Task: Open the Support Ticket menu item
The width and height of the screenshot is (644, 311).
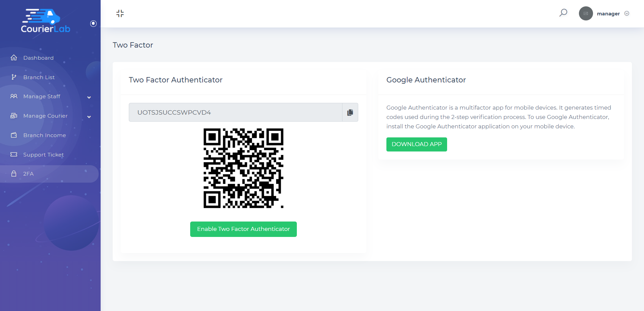Action: pos(43,155)
